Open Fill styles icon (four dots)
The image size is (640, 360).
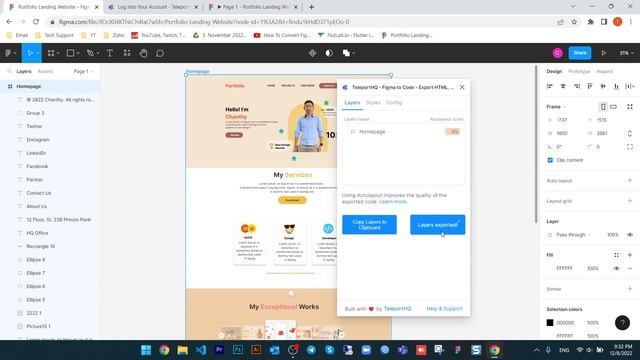pos(616,255)
